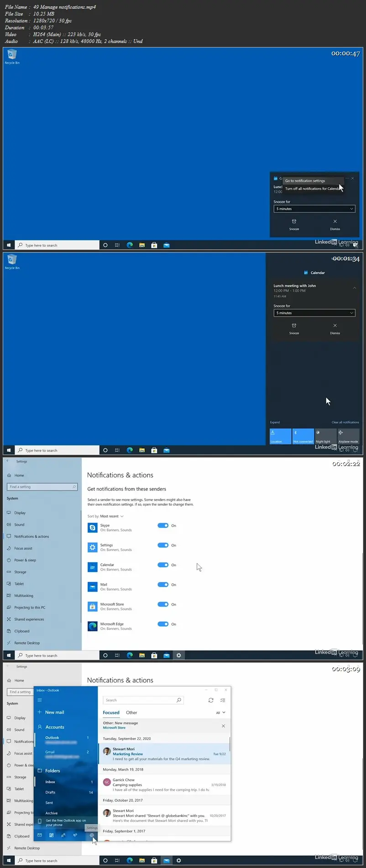Enable the Airplane mode quick action tile
Screen dimensions: 366x868
point(348,436)
